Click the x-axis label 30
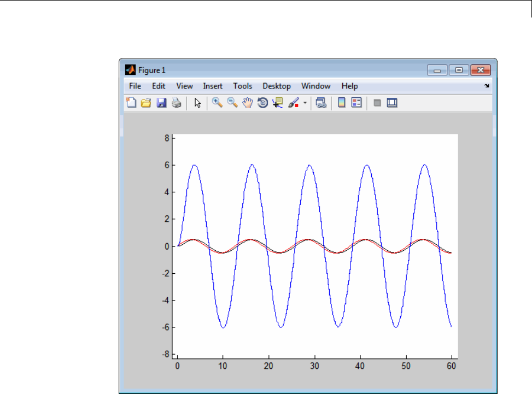The image size is (532, 394). click(x=314, y=366)
